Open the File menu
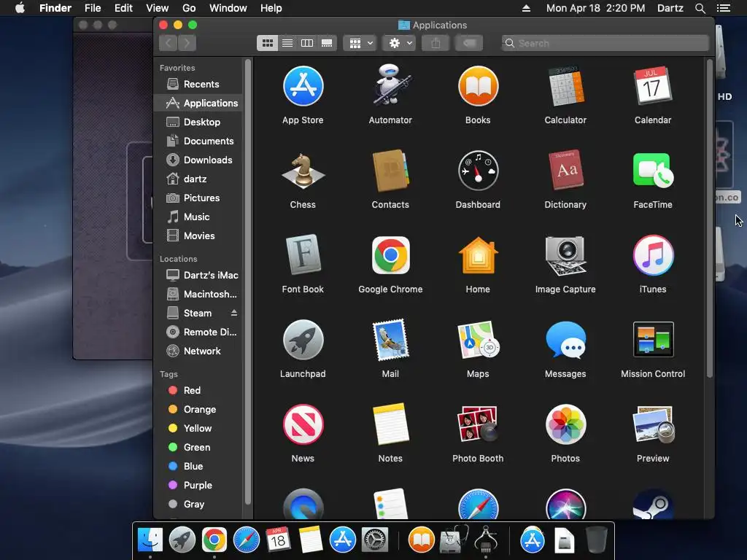Image resolution: width=747 pixels, height=560 pixels. click(x=93, y=8)
